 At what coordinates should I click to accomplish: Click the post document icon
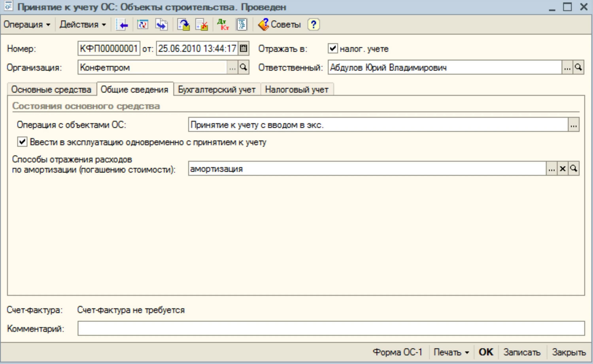184,24
